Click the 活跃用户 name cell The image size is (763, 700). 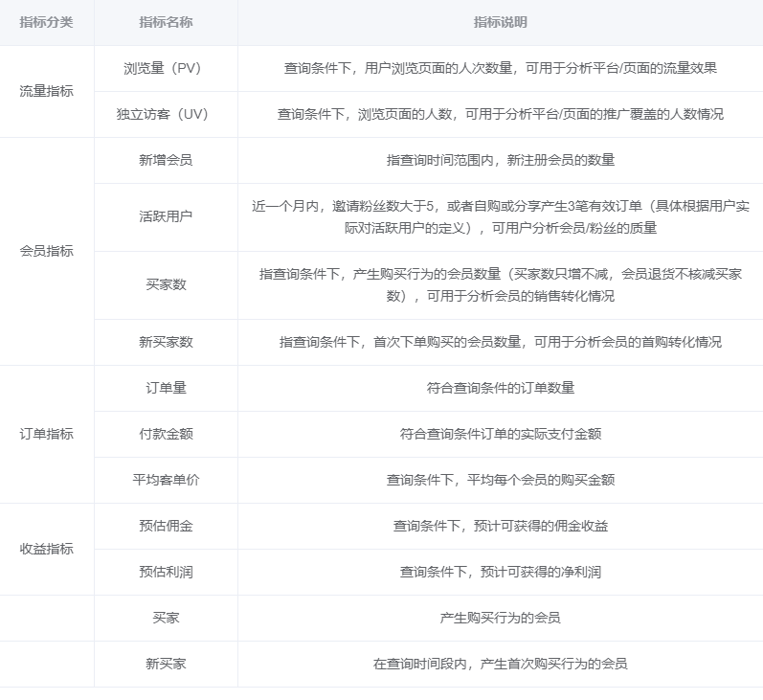pos(166,216)
